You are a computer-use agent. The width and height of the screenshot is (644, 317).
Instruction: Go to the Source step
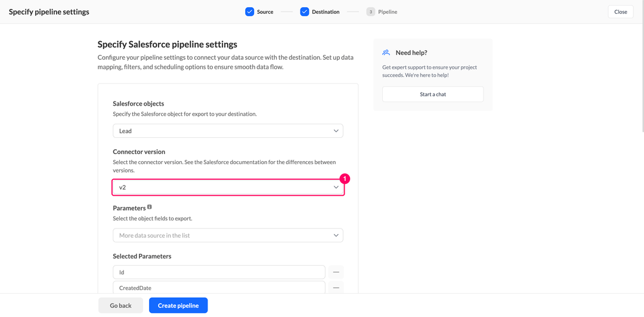(265, 12)
